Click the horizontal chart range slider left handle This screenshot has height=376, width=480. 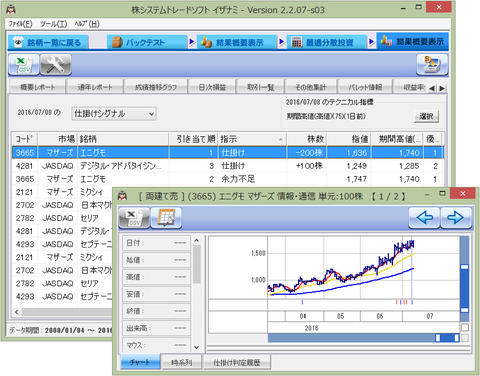click(x=438, y=338)
